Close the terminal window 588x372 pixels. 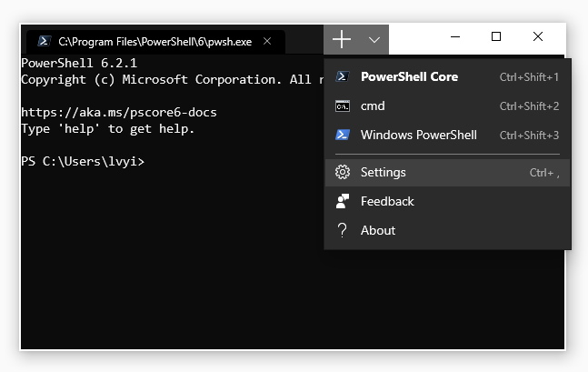pyautogui.click(x=538, y=37)
